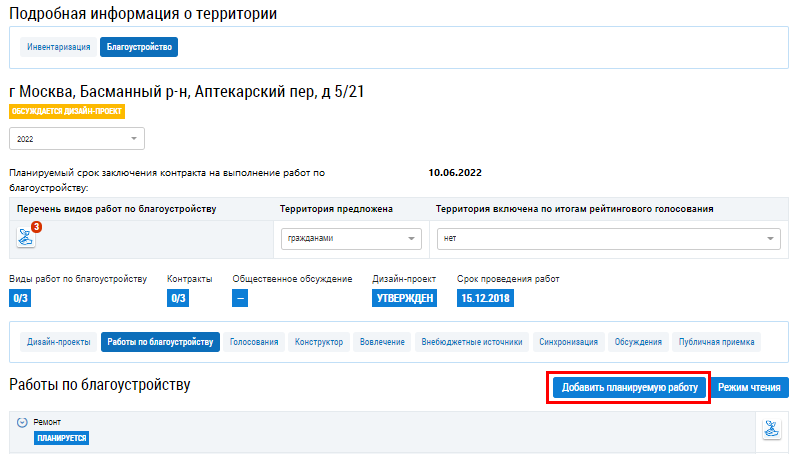Click the ОБСУЖДАЕТСЯ ДИЗАЙН-ПРОЕКТ status label
798x454 pixels.
[x=67, y=111]
